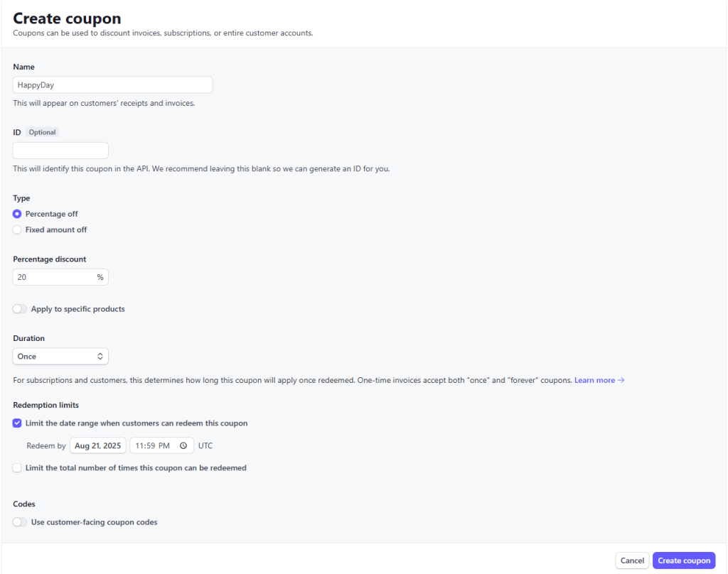Click the Aug 21, 2025 date field
728x574 pixels.
97,445
